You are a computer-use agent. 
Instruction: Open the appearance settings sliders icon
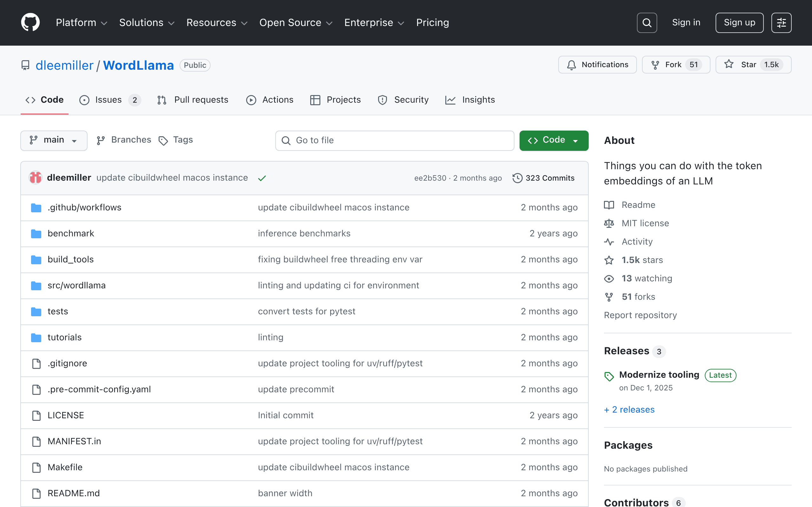781,23
